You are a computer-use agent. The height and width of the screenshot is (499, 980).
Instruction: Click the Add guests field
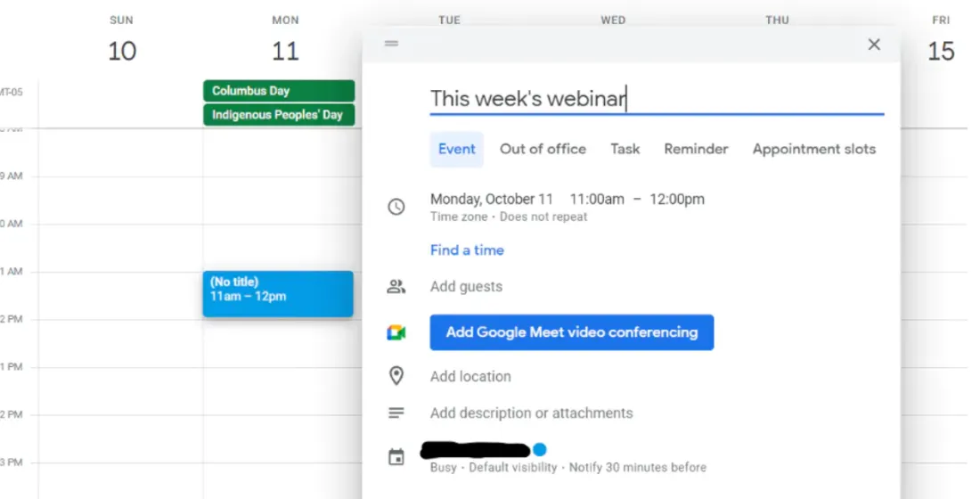tap(466, 286)
